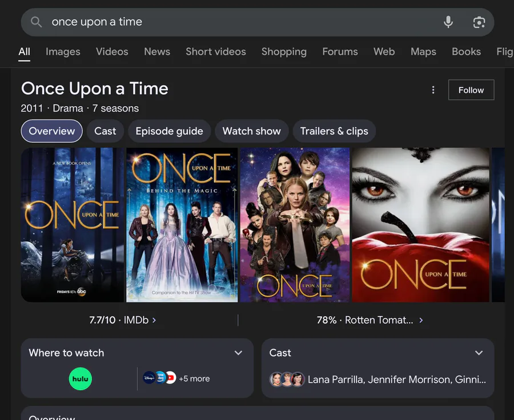
Task: Click the Once Upon a Time title heading
Action: (x=95, y=89)
